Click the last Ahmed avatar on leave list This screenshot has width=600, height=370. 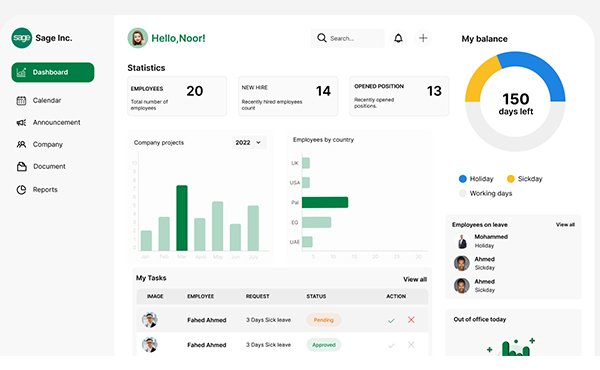(462, 285)
